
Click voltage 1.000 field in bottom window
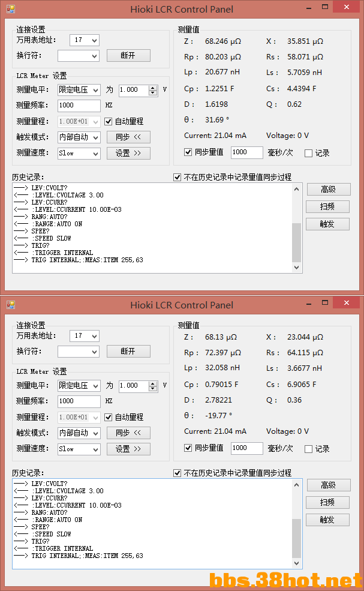134,386
